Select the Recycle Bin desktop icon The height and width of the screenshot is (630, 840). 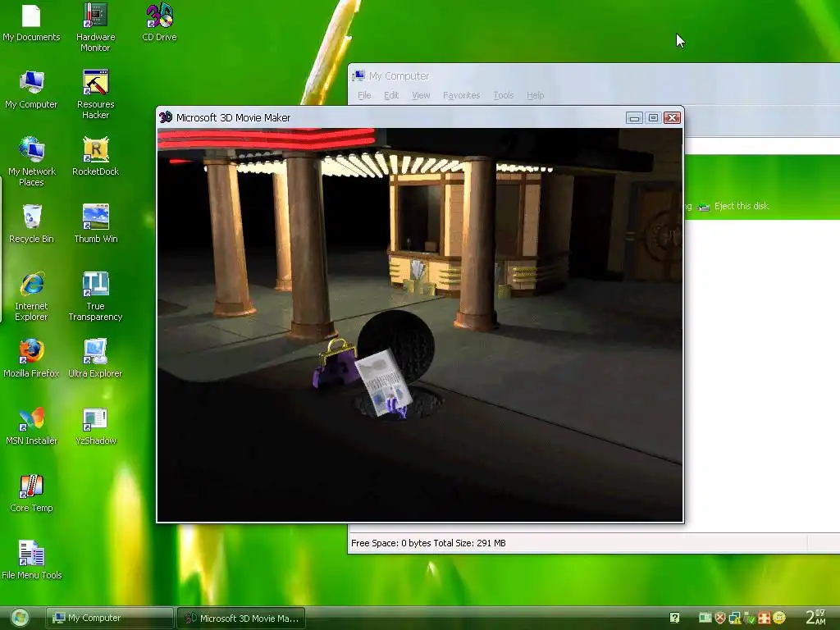click(x=32, y=224)
